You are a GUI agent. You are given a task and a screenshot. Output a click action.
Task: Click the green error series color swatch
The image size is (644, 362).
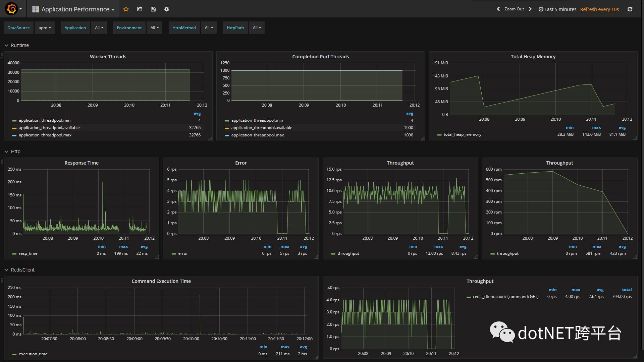click(174, 254)
